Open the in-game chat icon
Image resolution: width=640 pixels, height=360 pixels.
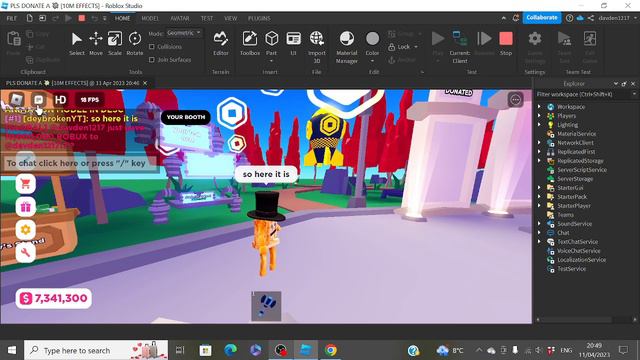point(39,99)
